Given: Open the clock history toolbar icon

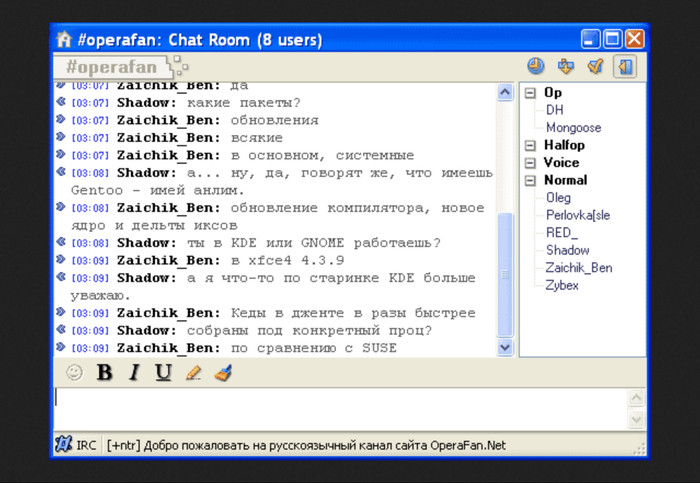Looking at the screenshot, I should [x=535, y=67].
